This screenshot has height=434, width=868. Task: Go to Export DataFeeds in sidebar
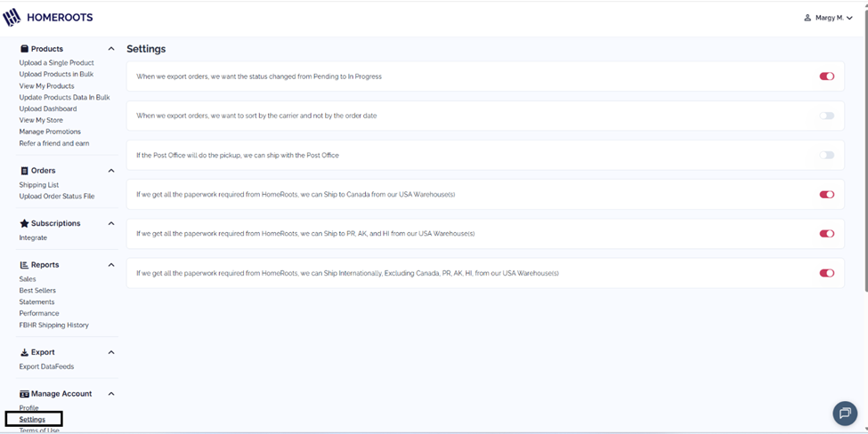46,366
